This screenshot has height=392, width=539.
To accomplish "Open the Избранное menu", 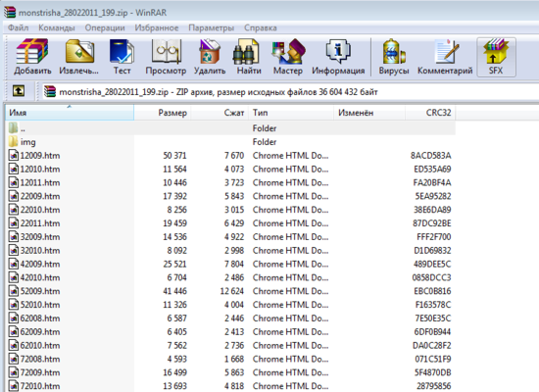I will [x=157, y=27].
